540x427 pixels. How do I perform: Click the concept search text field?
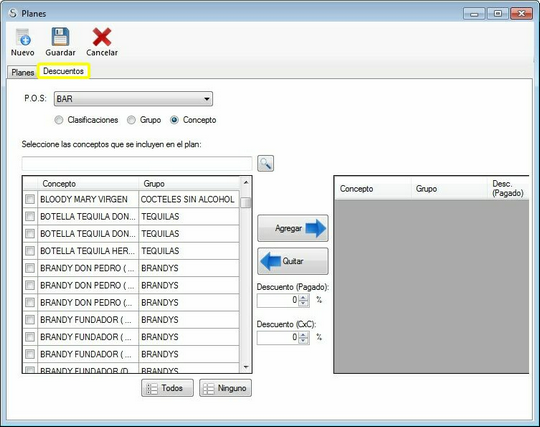(137, 163)
